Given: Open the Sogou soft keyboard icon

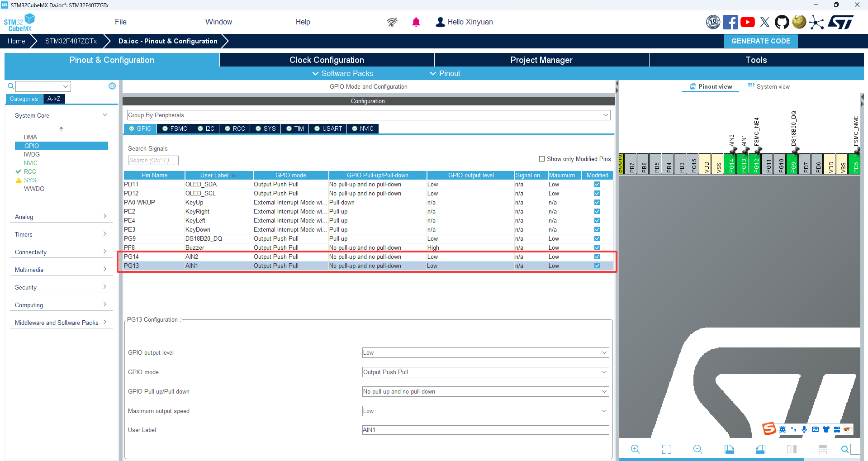Looking at the screenshot, I should 815,429.
